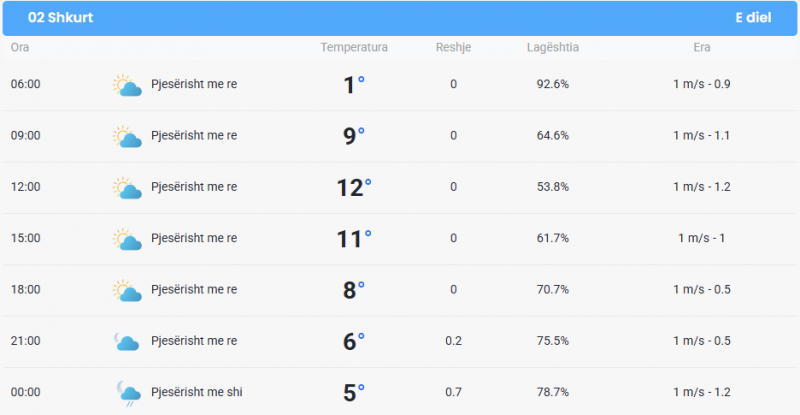Click the partly cloudy icon at 06:00
This screenshot has height=415, width=800.
tap(127, 85)
